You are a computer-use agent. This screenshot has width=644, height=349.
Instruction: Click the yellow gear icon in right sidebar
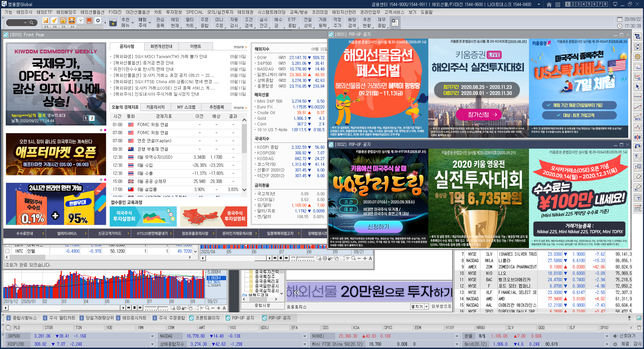tap(638, 57)
